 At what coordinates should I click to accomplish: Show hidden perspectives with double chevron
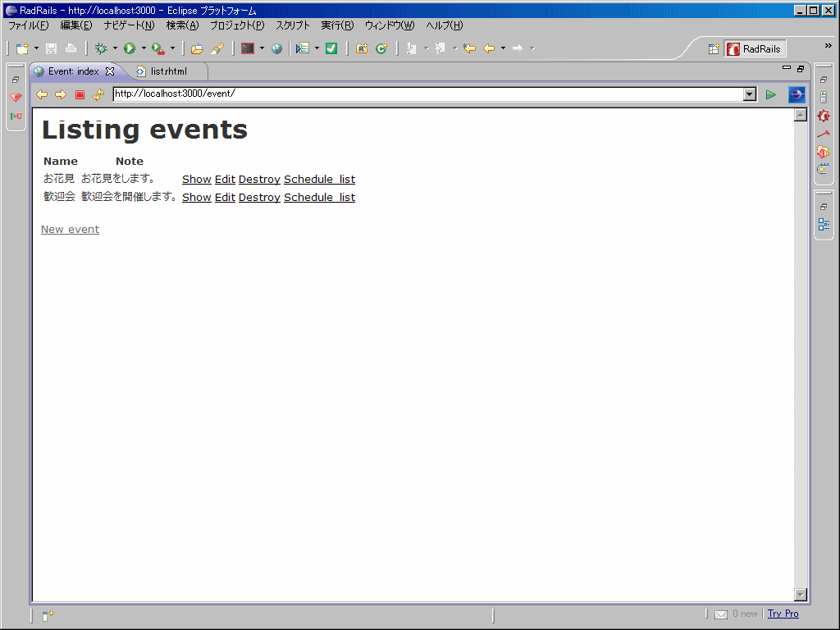tap(829, 46)
